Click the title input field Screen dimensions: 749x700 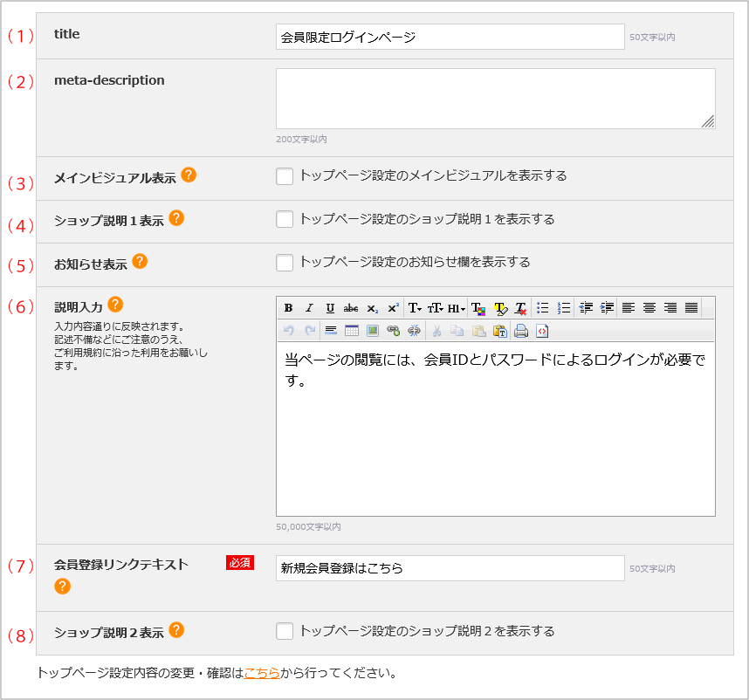pos(450,34)
